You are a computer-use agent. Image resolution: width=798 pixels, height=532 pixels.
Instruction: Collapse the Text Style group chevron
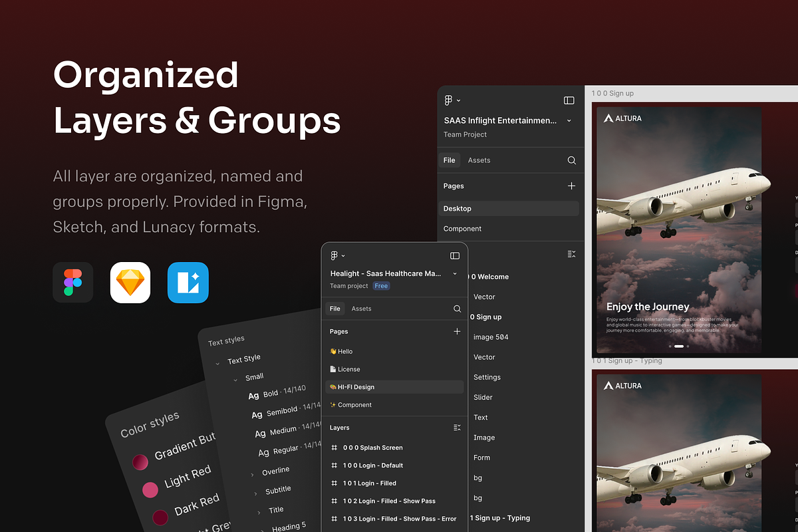point(217,364)
